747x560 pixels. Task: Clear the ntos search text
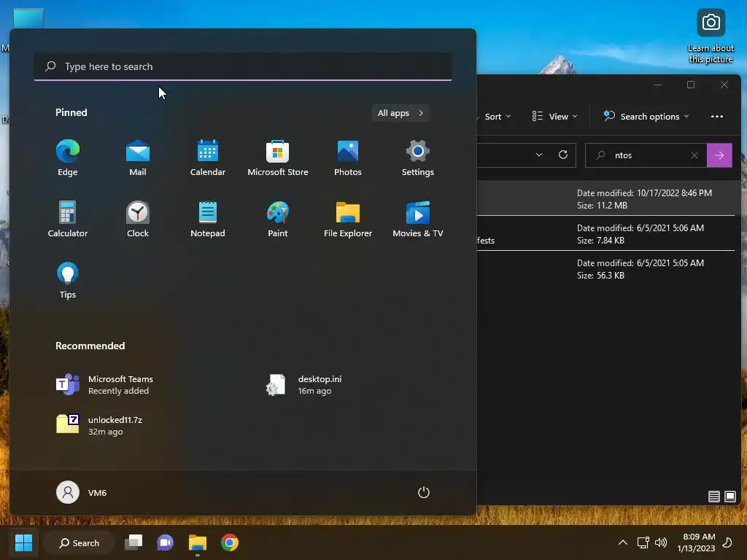(694, 155)
